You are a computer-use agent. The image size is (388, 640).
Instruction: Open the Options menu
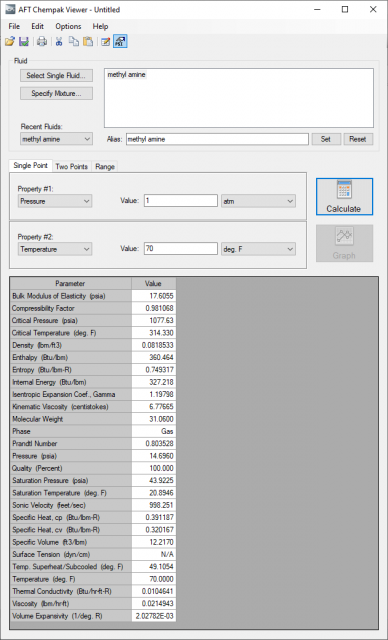pos(68,26)
